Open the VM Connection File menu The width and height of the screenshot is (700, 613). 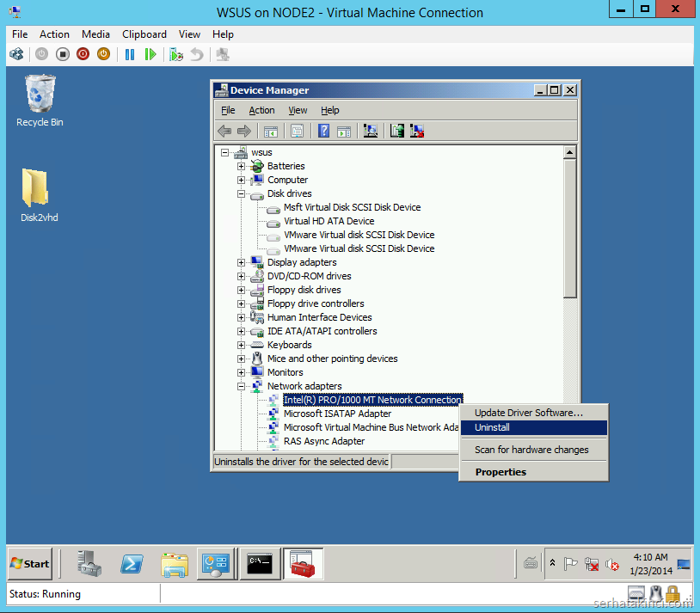tap(20, 34)
